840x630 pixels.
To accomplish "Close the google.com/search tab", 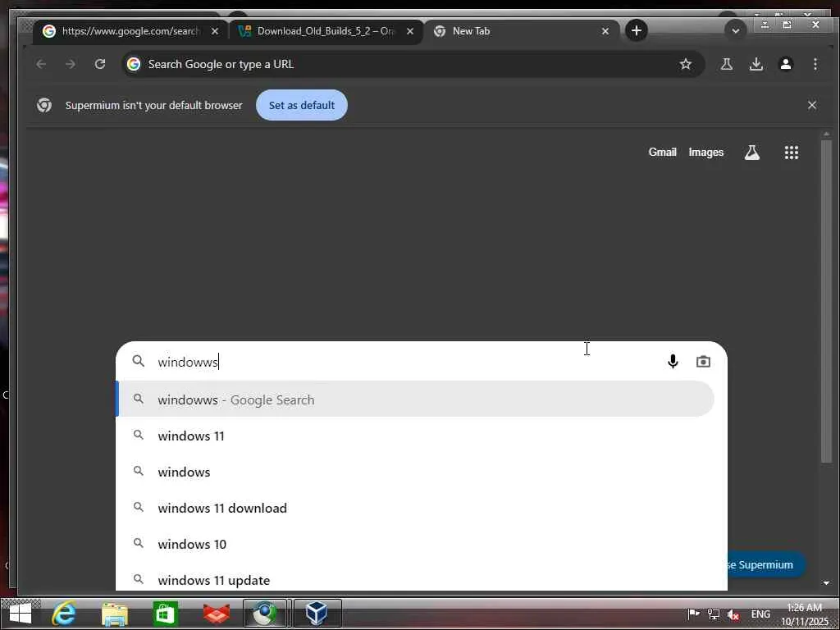I will [215, 31].
